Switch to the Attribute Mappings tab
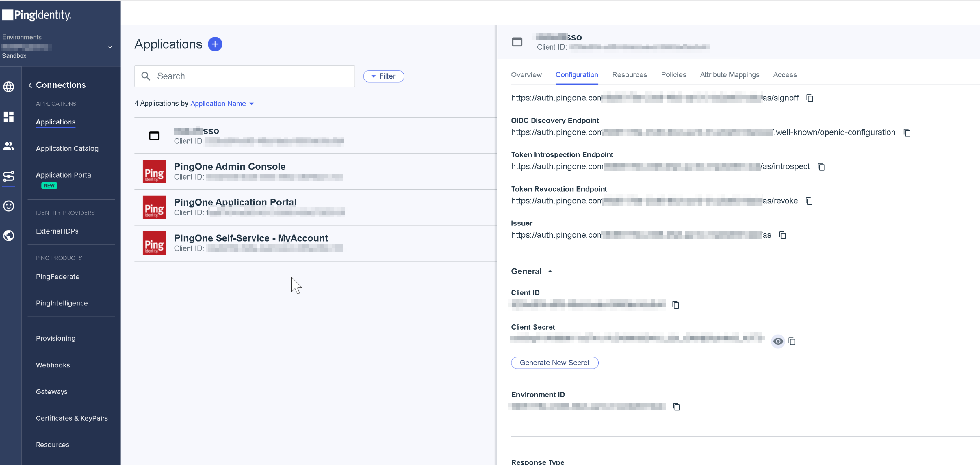 729,75
